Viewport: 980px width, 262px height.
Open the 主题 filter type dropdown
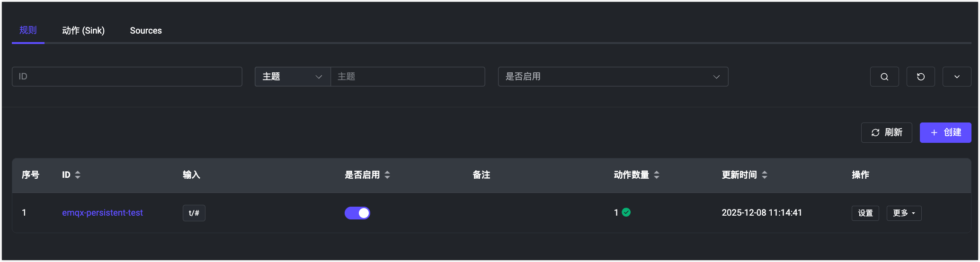tap(292, 77)
